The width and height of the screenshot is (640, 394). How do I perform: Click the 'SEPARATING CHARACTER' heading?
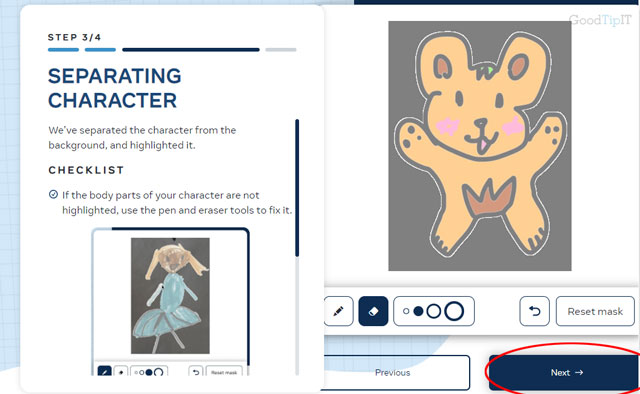pos(115,88)
